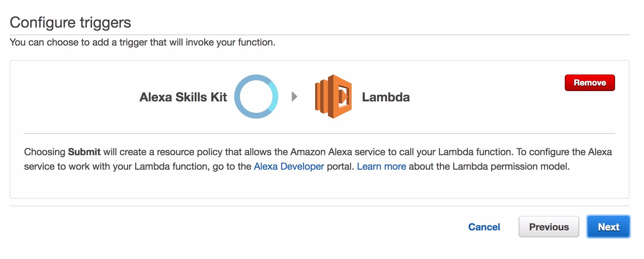Click the word "portal" after the Alexa Developer link
This screenshot has width=644, height=259.
click(x=340, y=167)
